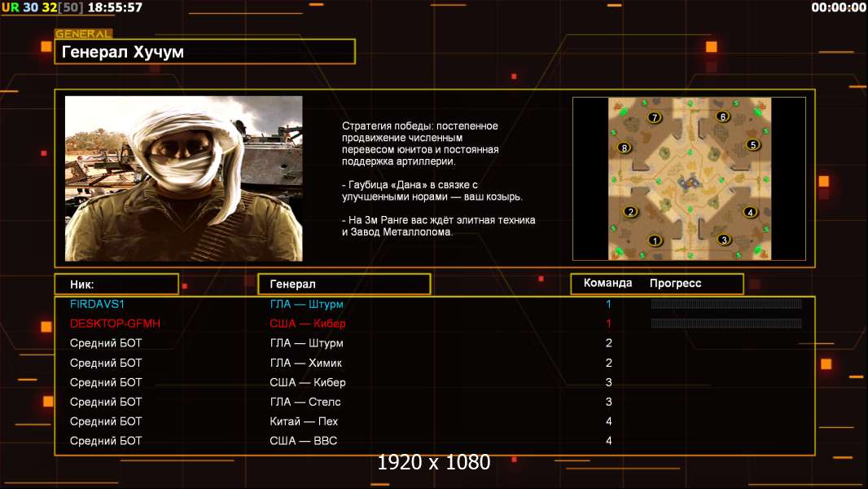
Task: Click 'ГЛА — Стелс' general entry
Action: (305, 402)
